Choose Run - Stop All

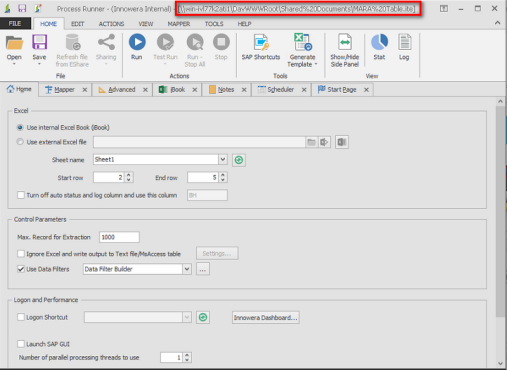coord(195,51)
